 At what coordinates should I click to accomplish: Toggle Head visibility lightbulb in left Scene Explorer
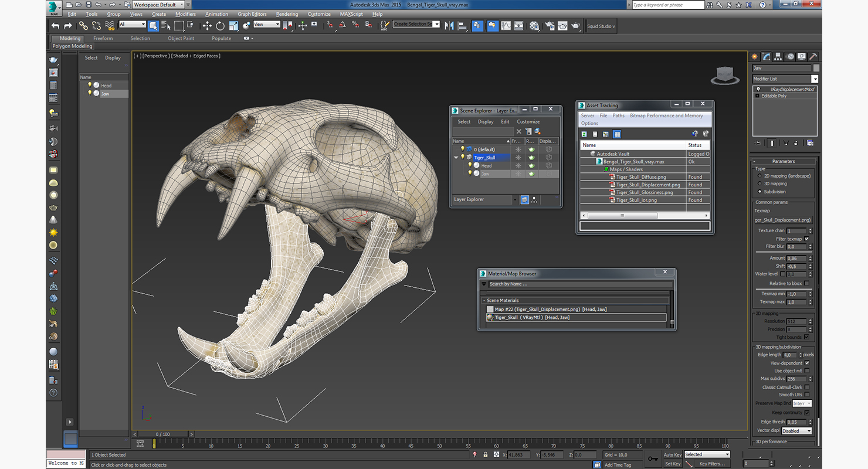tap(90, 85)
